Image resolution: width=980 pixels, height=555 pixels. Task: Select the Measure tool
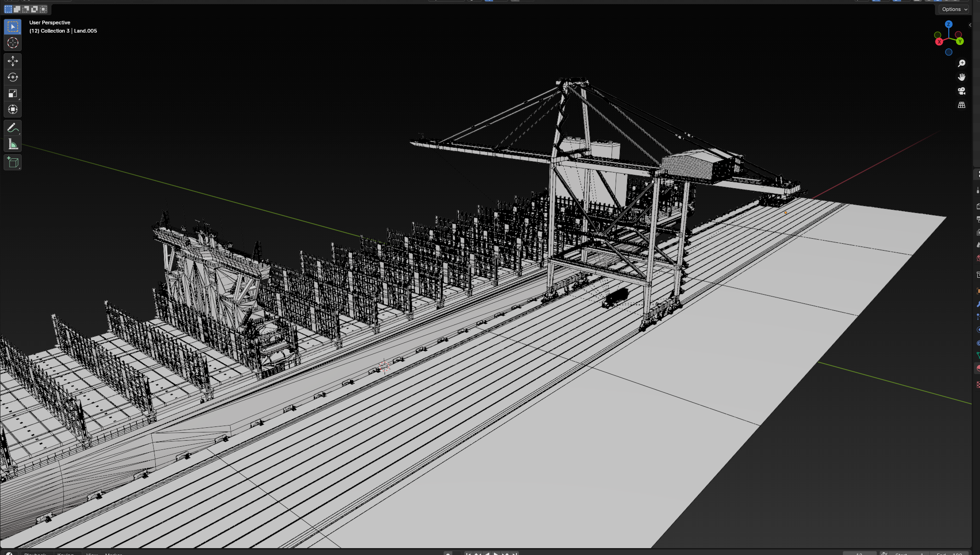(x=12, y=144)
